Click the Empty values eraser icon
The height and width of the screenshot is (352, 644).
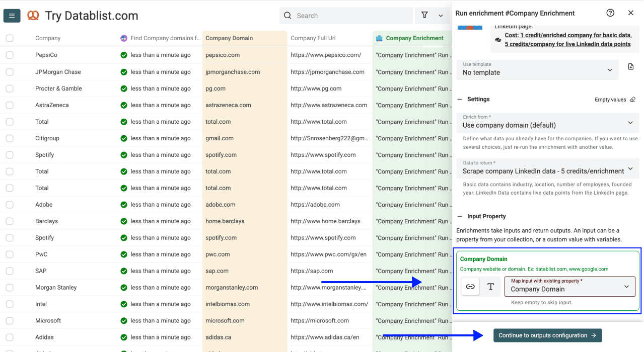click(x=632, y=99)
